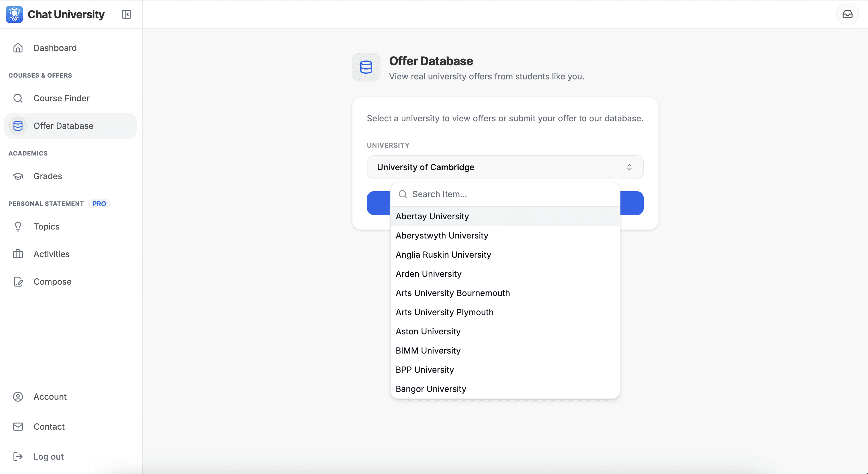Click the inbox icon at top right
Viewport: 868px width, 474px height.
coord(847,14)
